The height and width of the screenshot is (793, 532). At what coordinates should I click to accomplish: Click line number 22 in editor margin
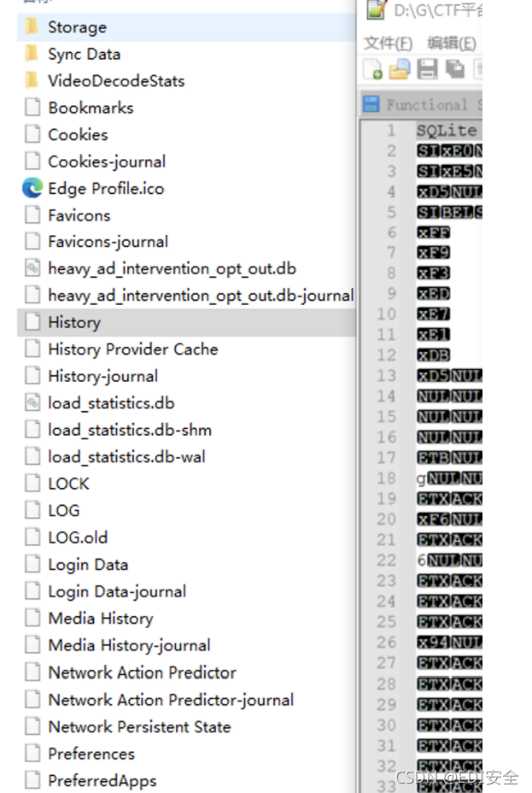[386, 560]
